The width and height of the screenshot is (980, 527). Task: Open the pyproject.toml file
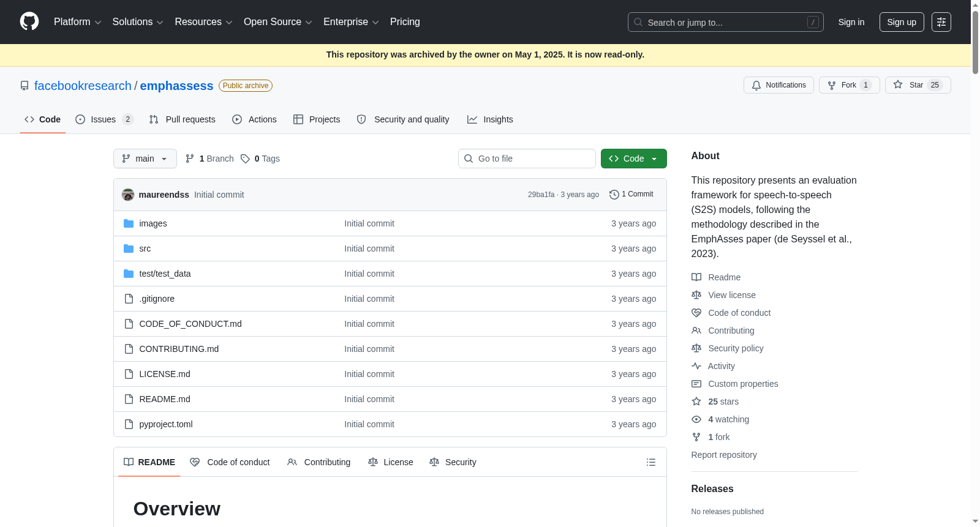tap(166, 424)
